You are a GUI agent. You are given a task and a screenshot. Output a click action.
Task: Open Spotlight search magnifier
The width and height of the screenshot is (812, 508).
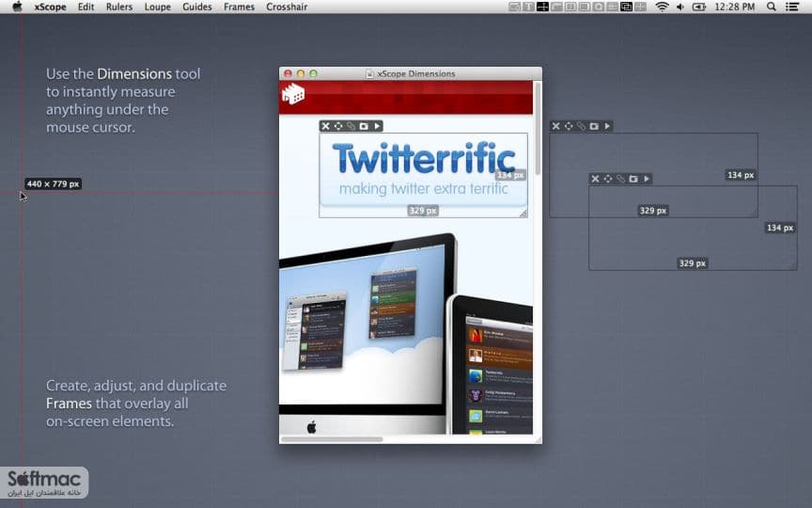(771, 7)
